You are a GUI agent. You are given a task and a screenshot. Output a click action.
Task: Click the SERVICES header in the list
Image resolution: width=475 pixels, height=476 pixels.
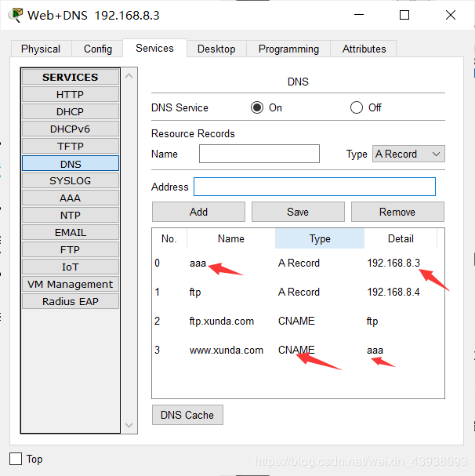click(70, 77)
